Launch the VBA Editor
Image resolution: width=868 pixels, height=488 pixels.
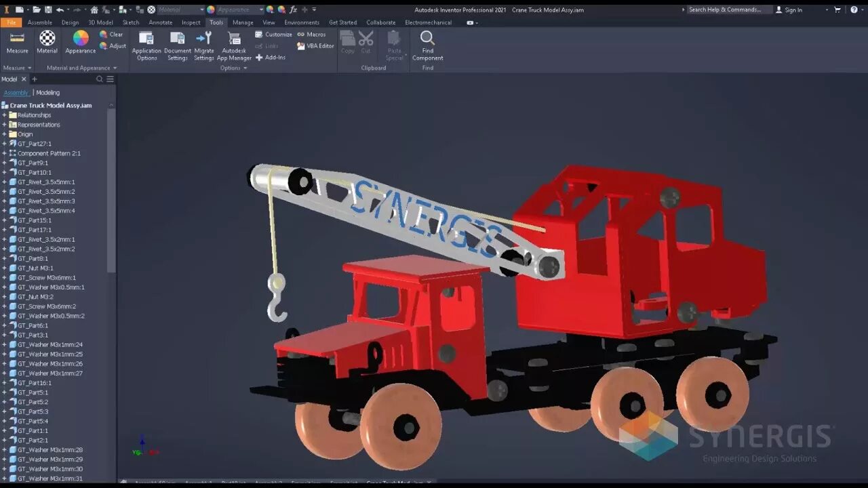(315, 46)
